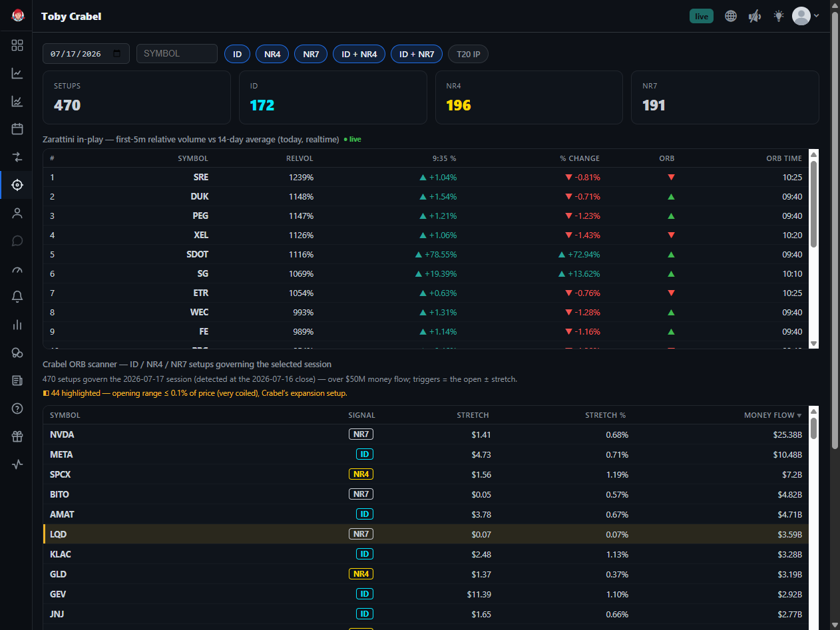Image resolution: width=840 pixels, height=630 pixels.
Task: Select the SDOT symbol row
Action: click(425, 255)
